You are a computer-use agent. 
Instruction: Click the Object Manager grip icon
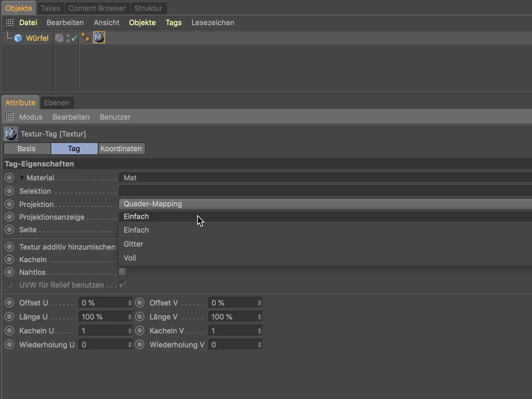pyautogui.click(x=10, y=22)
